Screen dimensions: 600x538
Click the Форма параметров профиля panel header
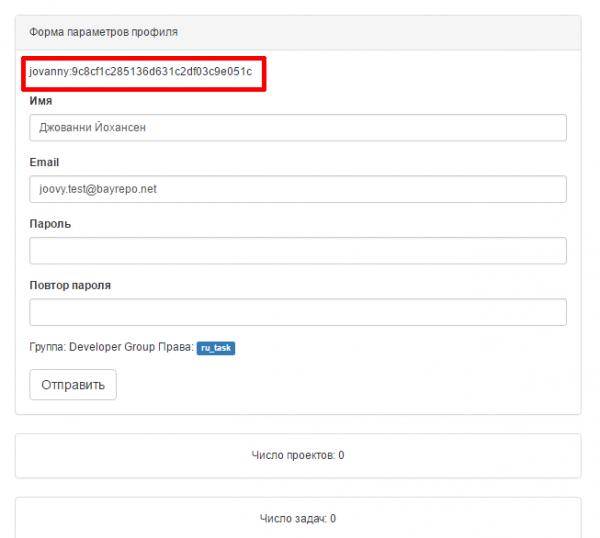click(x=298, y=33)
